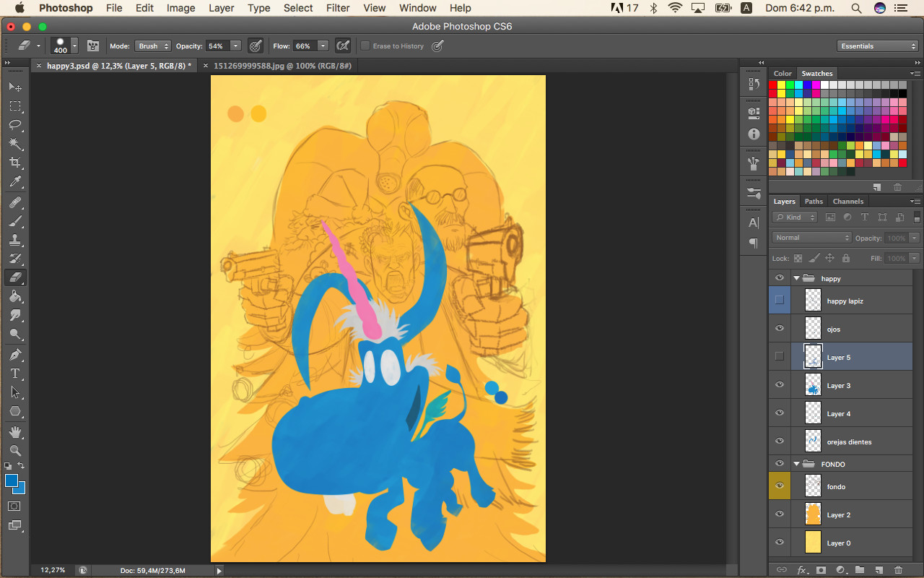Viewport: 924px width, 578px height.
Task: Select the Clone Stamp tool
Action: click(15, 240)
